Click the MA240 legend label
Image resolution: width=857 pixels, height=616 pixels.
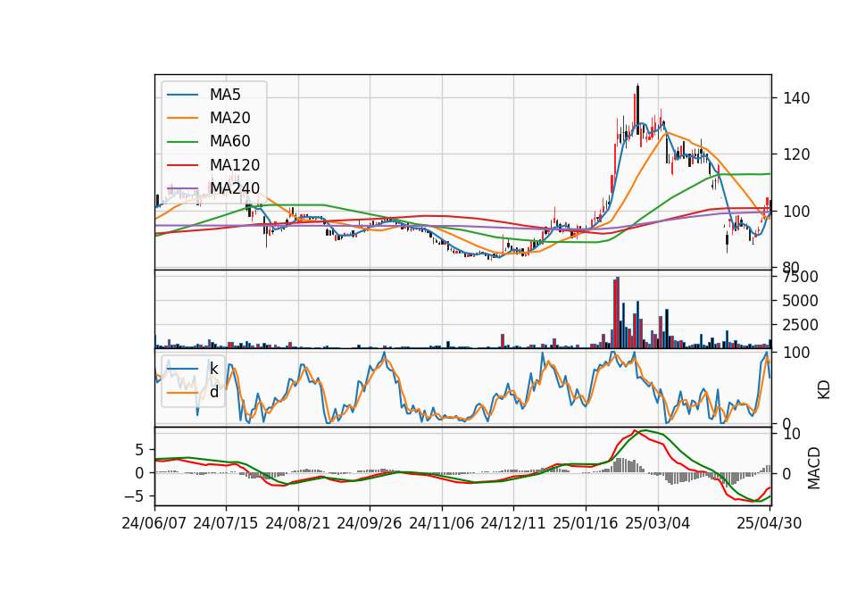pyautogui.click(x=235, y=188)
